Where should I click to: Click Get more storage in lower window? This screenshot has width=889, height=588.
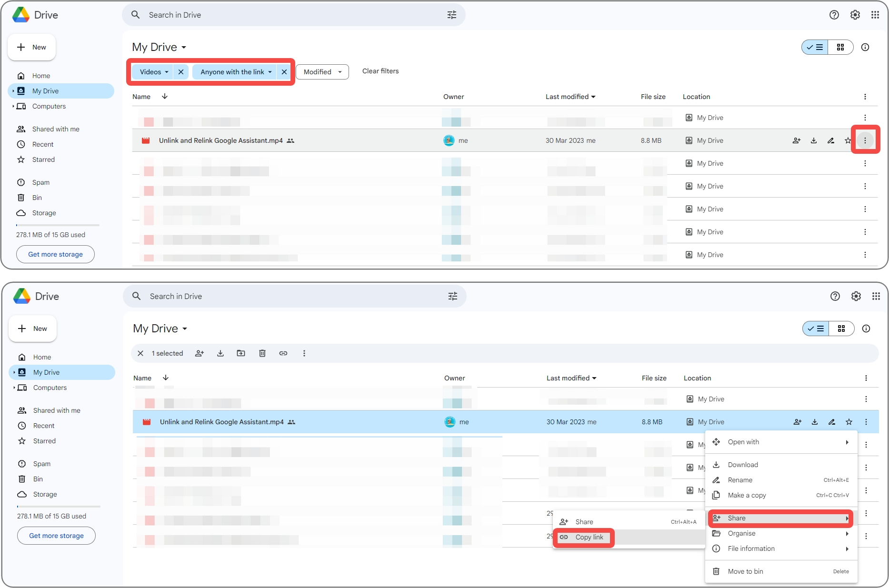(x=56, y=536)
